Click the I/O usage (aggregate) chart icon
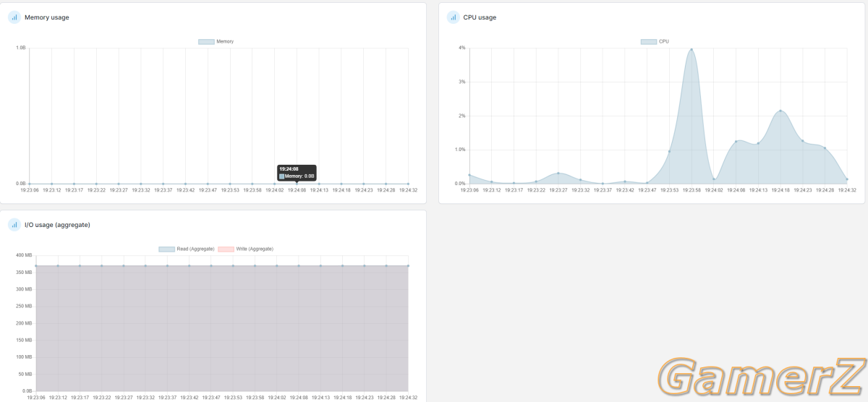The height and width of the screenshot is (402, 868). [14, 225]
